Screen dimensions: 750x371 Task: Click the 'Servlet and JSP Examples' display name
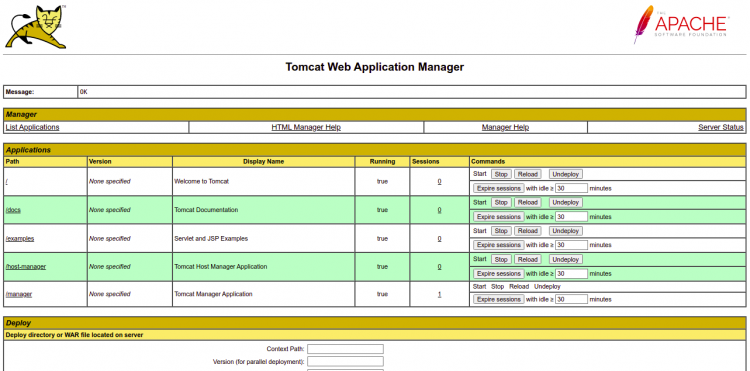(x=211, y=239)
